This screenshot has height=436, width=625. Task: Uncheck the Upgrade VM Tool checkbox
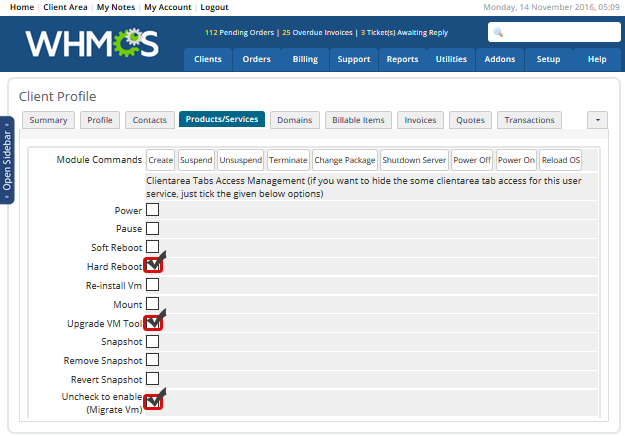(153, 323)
